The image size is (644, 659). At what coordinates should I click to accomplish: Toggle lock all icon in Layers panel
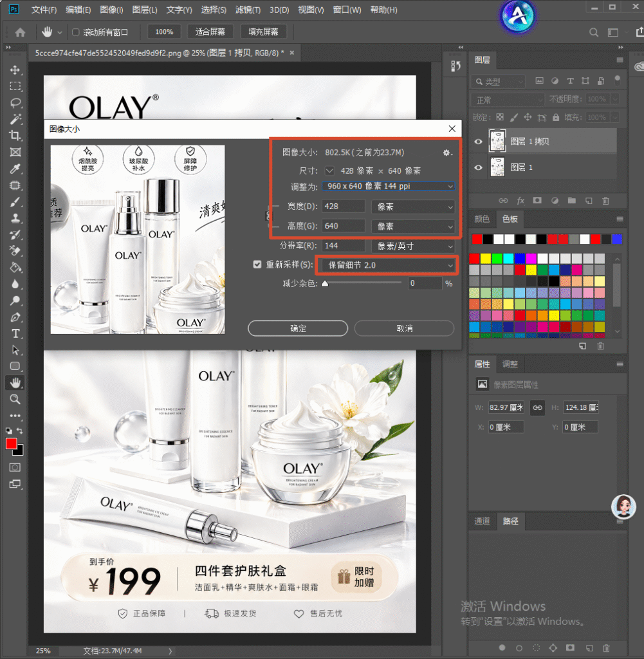tap(556, 117)
